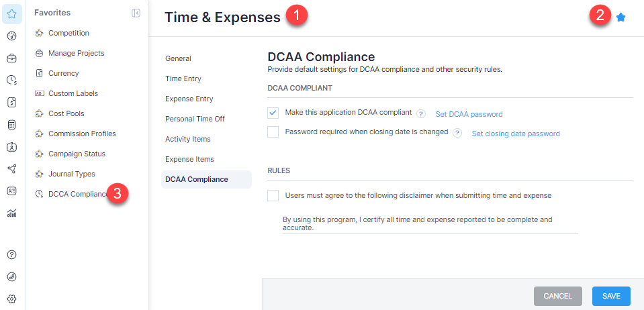Image resolution: width=644 pixels, height=310 pixels.
Task: Click into the disclaimer text field
Action: click(x=430, y=223)
